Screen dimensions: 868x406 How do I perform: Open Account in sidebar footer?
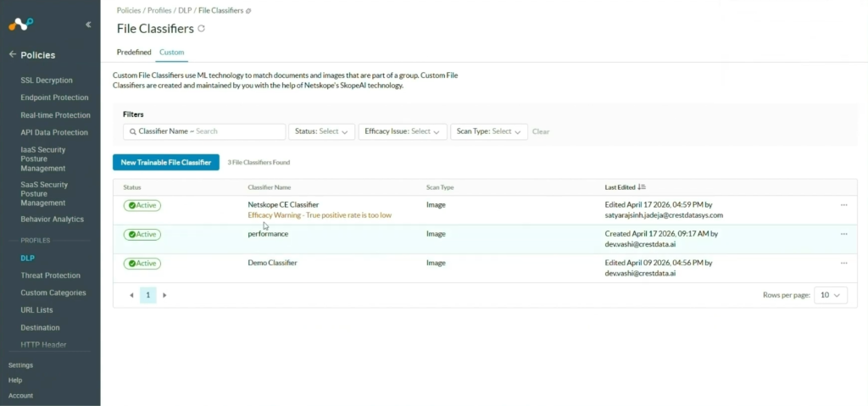(x=20, y=396)
